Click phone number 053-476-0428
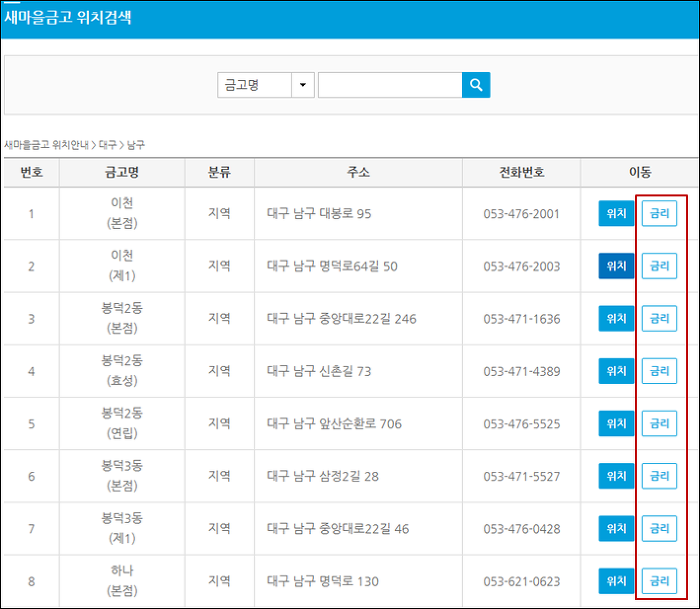700x609 pixels. coord(521,529)
